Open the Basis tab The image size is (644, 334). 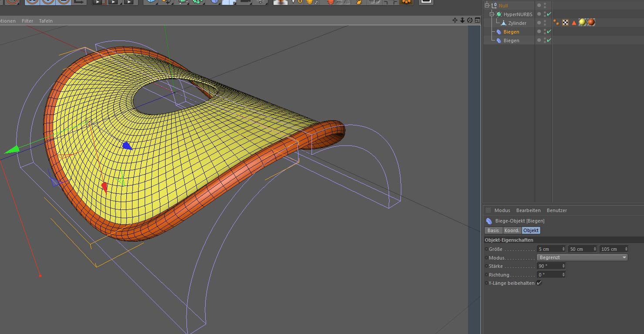(x=493, y=230)
